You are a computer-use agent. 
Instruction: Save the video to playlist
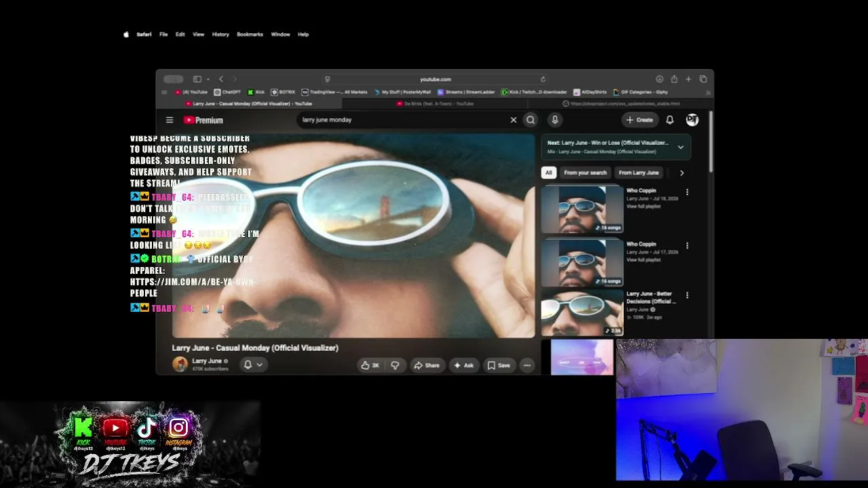(498, 365)
